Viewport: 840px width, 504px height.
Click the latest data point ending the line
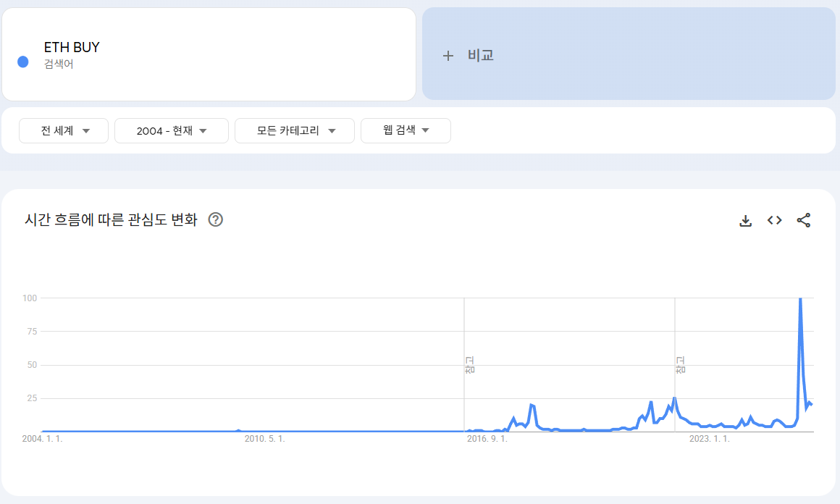812,404
